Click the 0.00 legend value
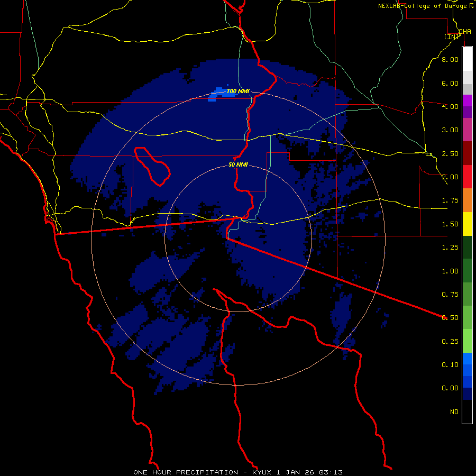This screenshot has width=476, height=476. click(450, 388)
